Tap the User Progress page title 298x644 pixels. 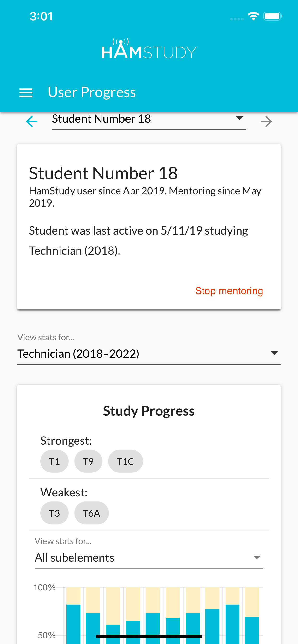(x=92, y=92)
